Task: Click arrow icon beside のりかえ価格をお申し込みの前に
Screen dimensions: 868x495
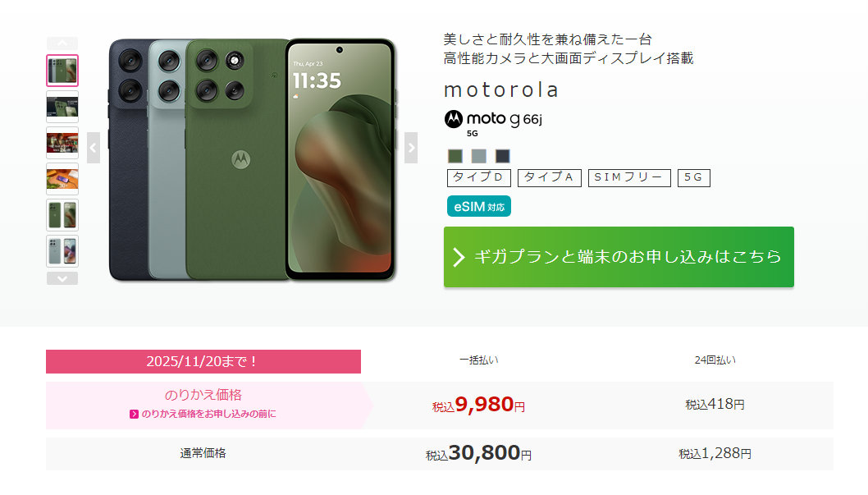Action: pyautogui.click(x=134, y=415)
